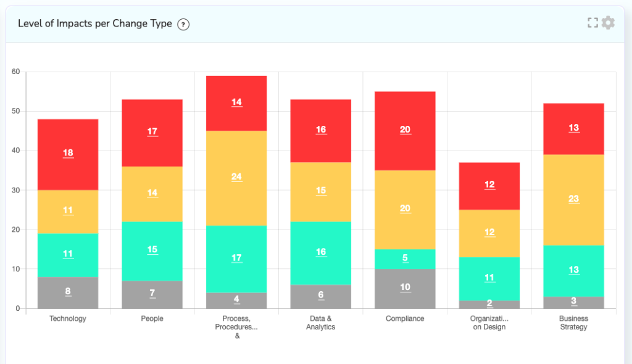Click the value 13 on Business Strategy red segment
632x364 pixels.
point(573,128)
